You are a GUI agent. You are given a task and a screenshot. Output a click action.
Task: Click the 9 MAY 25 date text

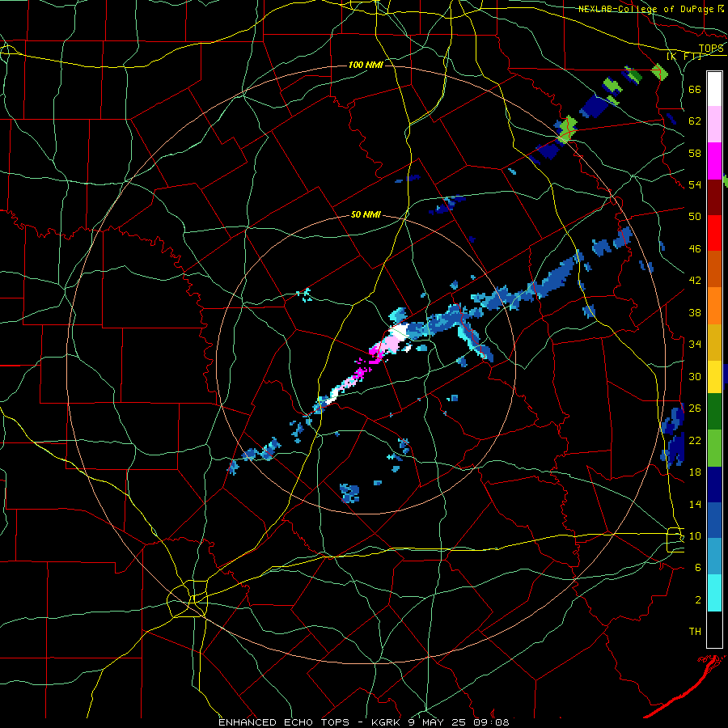pyautogui.click(x=438, y=722)
